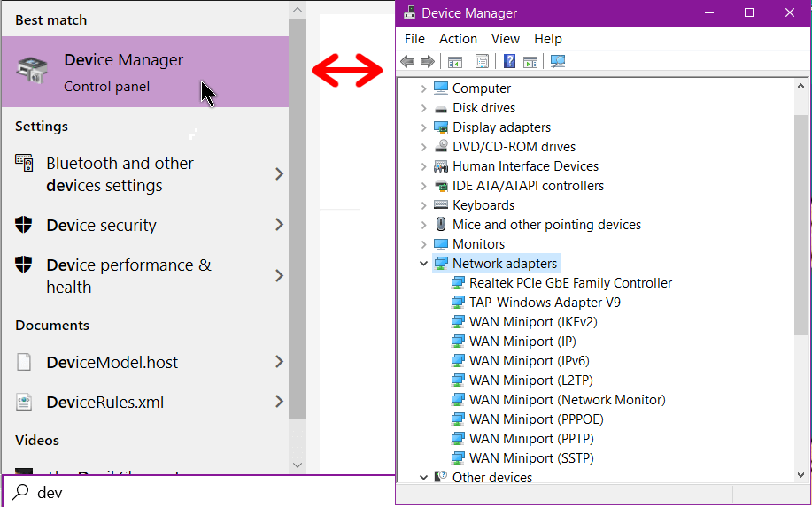Open Device security setting
This screenshot has height=507, width=812.
[x=145, y=225]
